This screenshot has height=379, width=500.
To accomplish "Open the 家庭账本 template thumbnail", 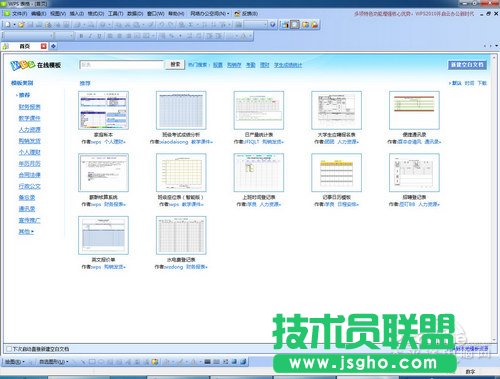I will click(103, 110).
